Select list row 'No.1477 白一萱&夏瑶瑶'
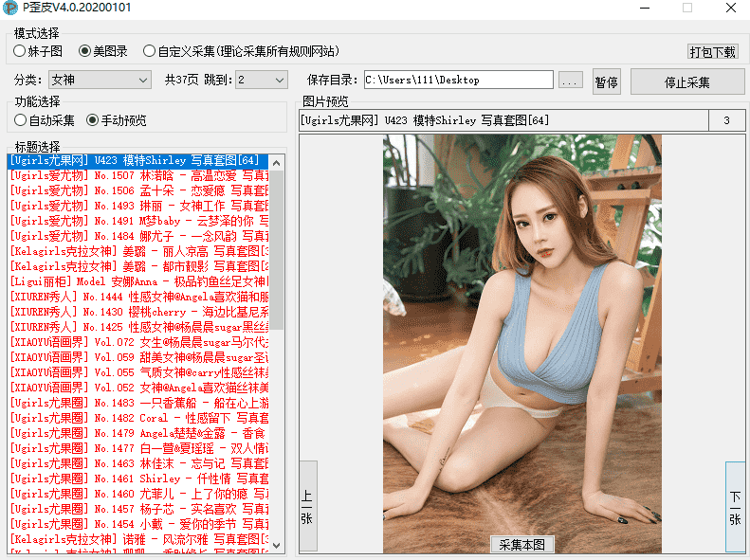This screenshot has height=560, width=750. pos(138,449)
